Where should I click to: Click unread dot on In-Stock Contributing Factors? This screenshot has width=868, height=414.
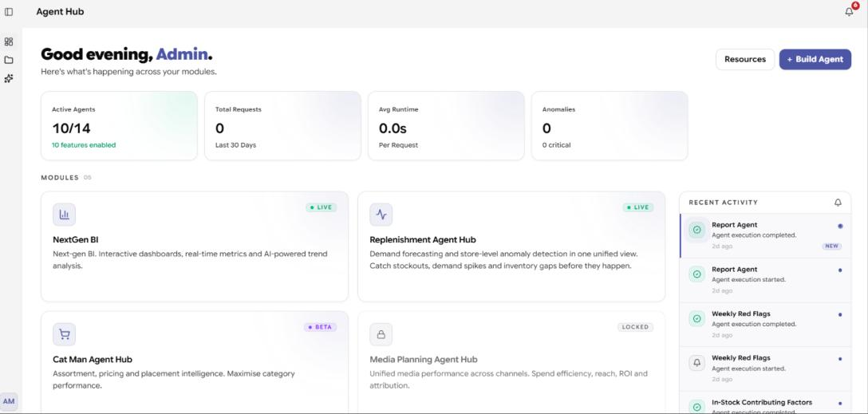[840, 403]
